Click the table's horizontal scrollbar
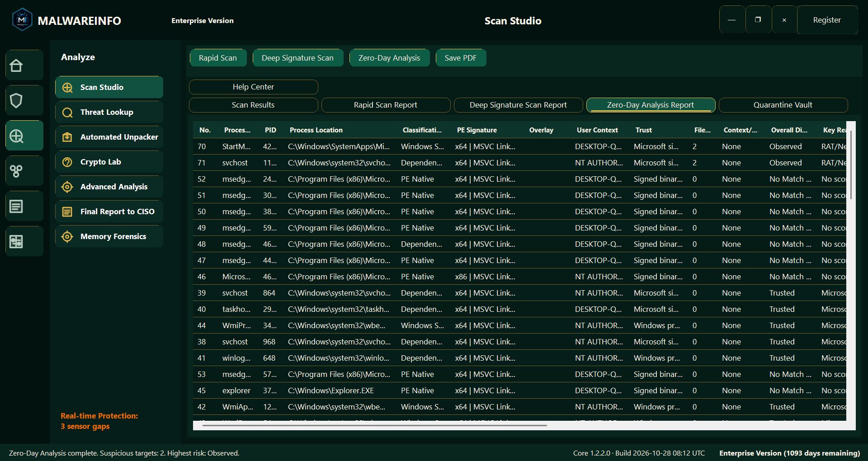Viewport: 868px width, 461px height. (374, 425)
